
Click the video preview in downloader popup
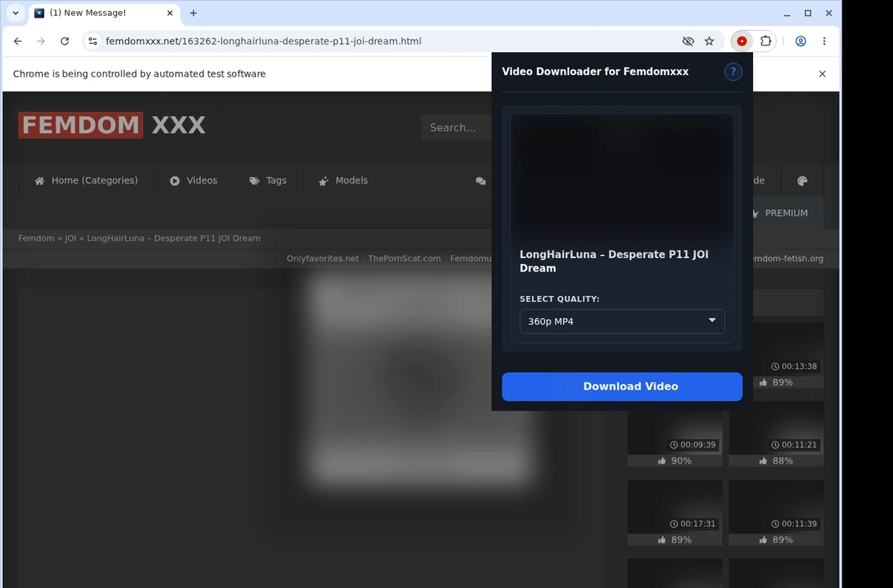click(622, 177)
